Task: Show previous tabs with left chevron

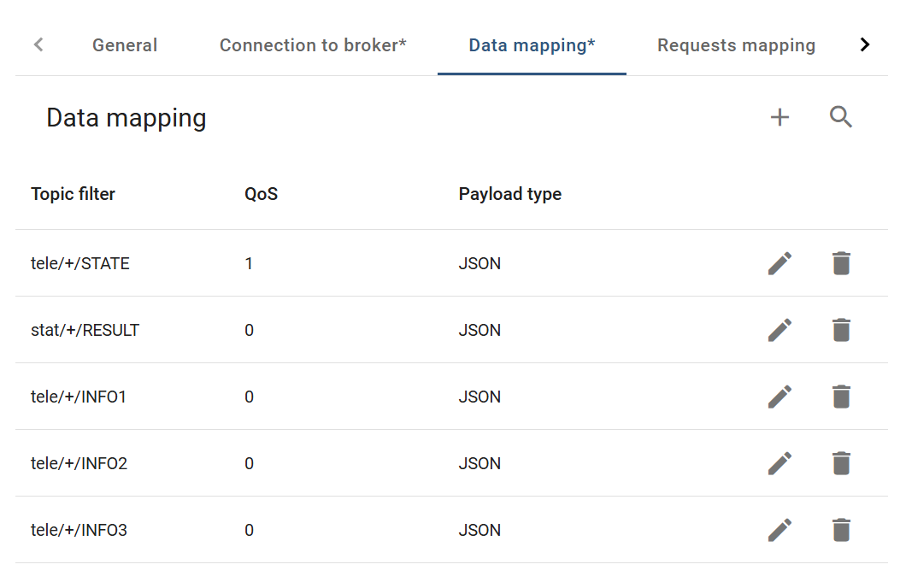Action: click(38, 44)
